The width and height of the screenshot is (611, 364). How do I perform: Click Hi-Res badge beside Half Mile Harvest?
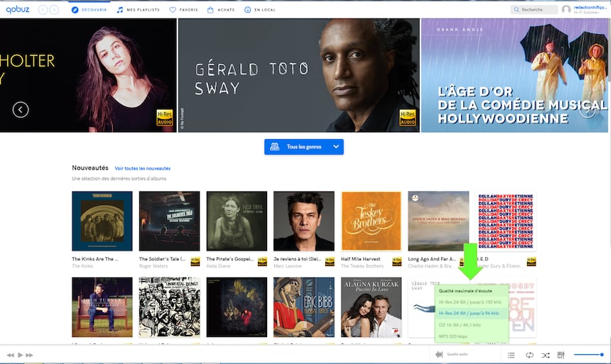(396, 262)
